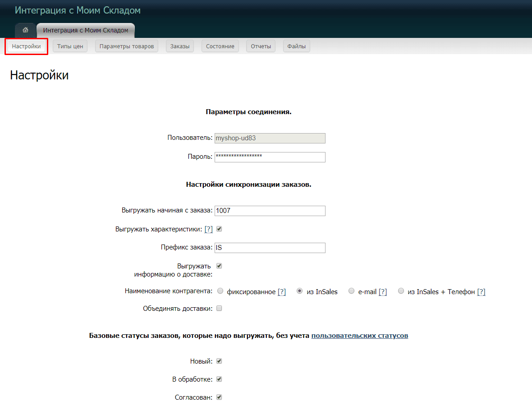Follow the пользовательских статусов link
Viewport: 532px width, 406px height.
pos(359,336)
